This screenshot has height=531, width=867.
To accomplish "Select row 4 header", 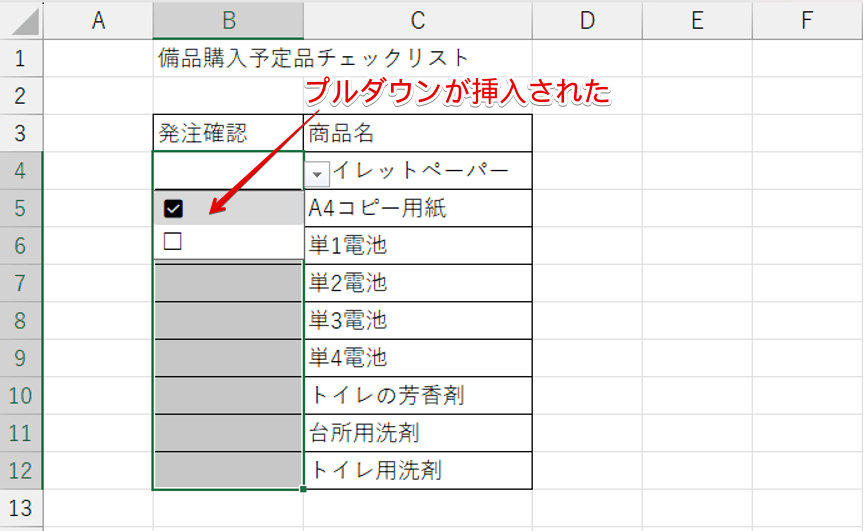I will point(21,171).
